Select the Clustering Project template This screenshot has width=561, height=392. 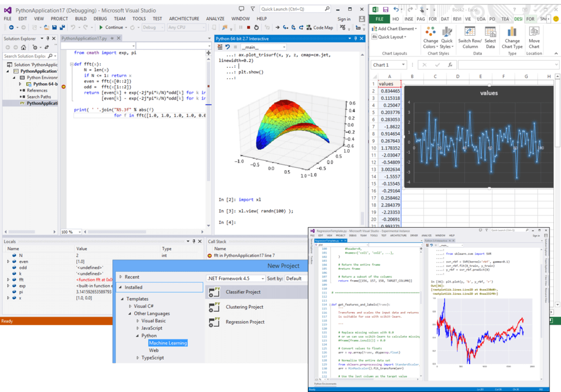(244, 307)
